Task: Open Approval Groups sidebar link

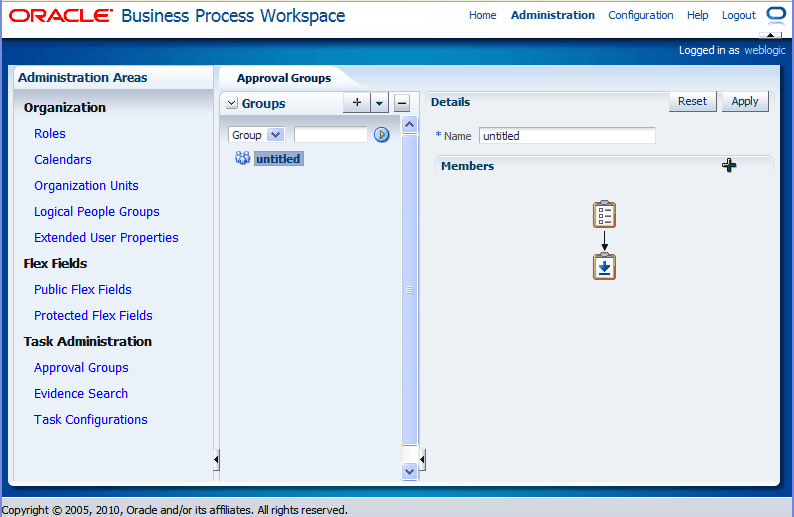Action: (x=81, y=368)
